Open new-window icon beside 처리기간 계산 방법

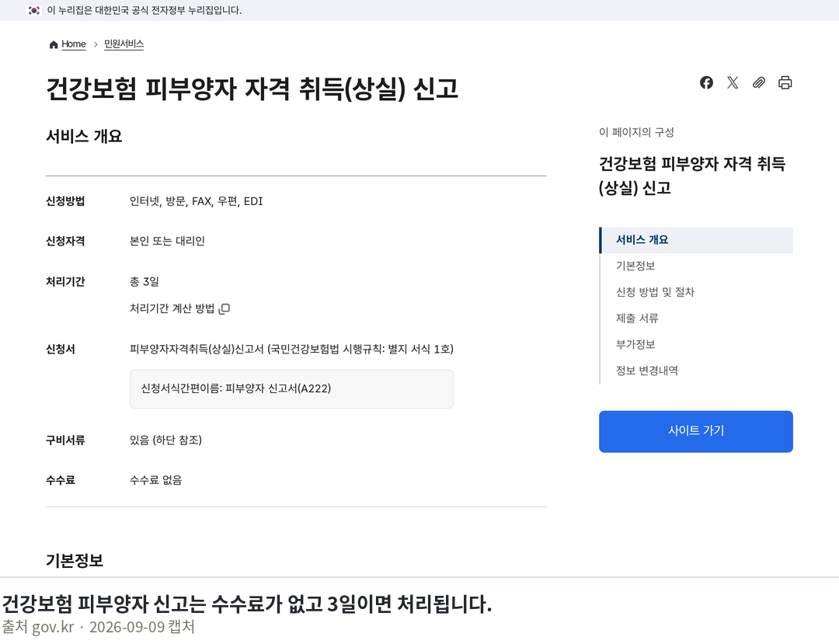click(225, 308)
